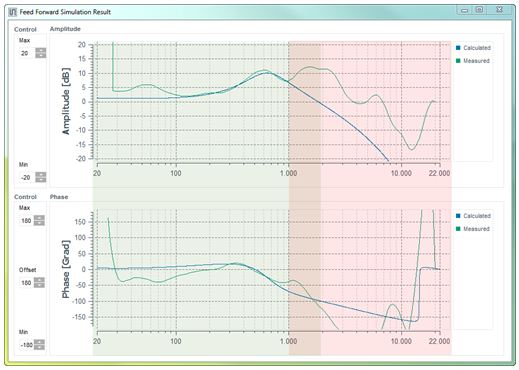Increase the Phase Max value with up arrow

coord(39,218)
